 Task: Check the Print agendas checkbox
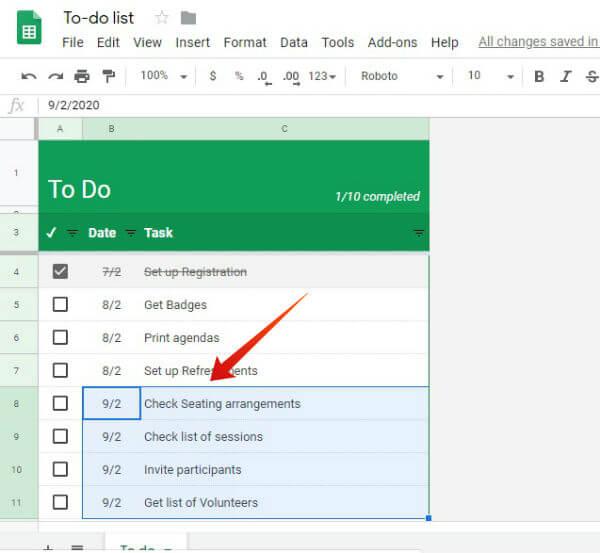coord(60,337)
